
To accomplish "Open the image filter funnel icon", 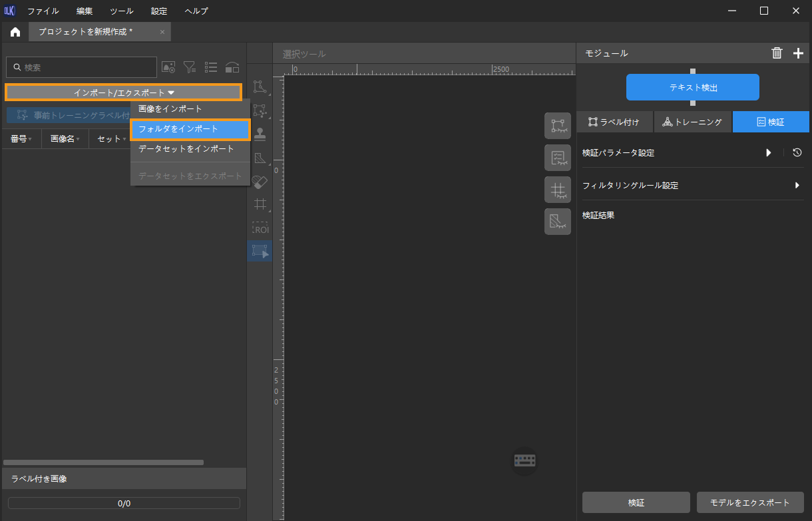I will pos(190,67).
